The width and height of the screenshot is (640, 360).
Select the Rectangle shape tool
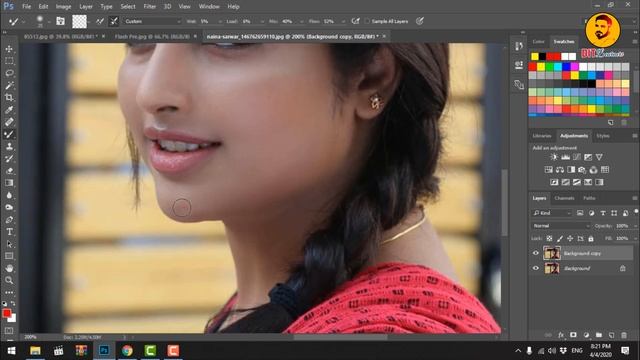pos(9,256)
